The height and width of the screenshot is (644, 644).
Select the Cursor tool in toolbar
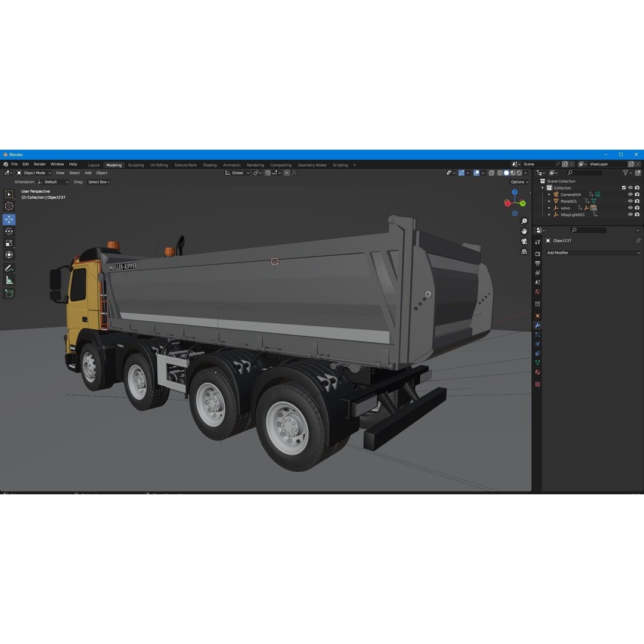click(9, 206)
